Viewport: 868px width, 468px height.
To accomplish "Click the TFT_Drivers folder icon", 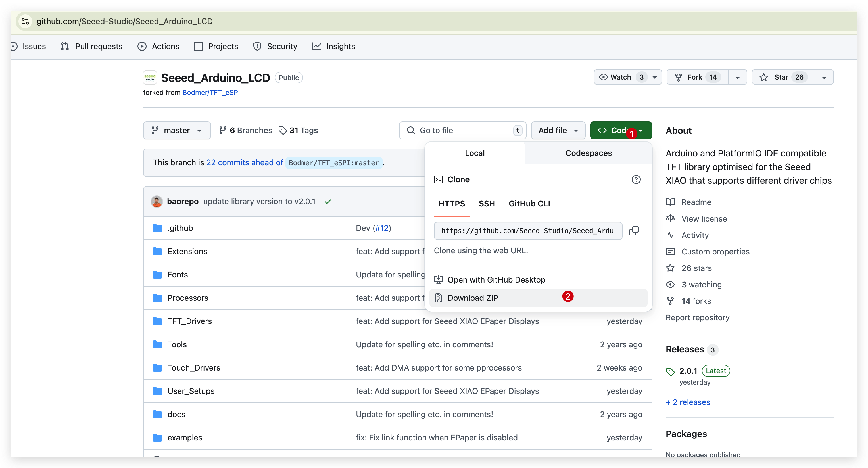I will [x=157, y=321].
